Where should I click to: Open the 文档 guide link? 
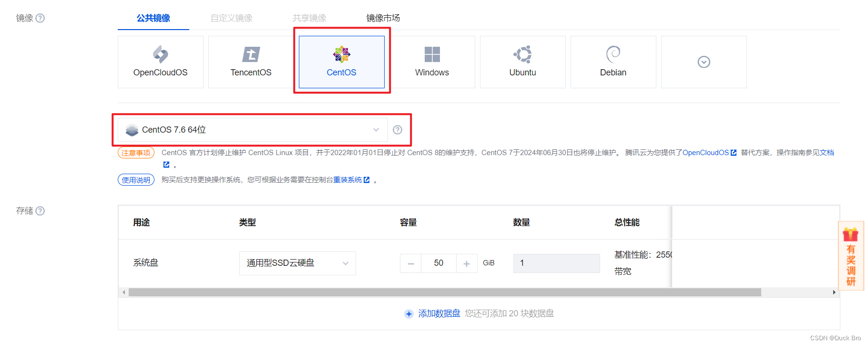[827, 153]
